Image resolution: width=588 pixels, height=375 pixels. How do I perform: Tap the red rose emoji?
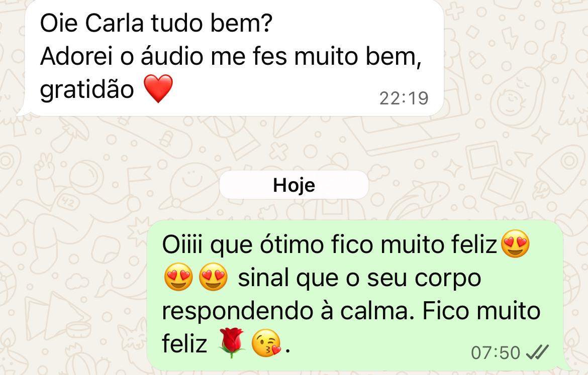click(232, 343)
